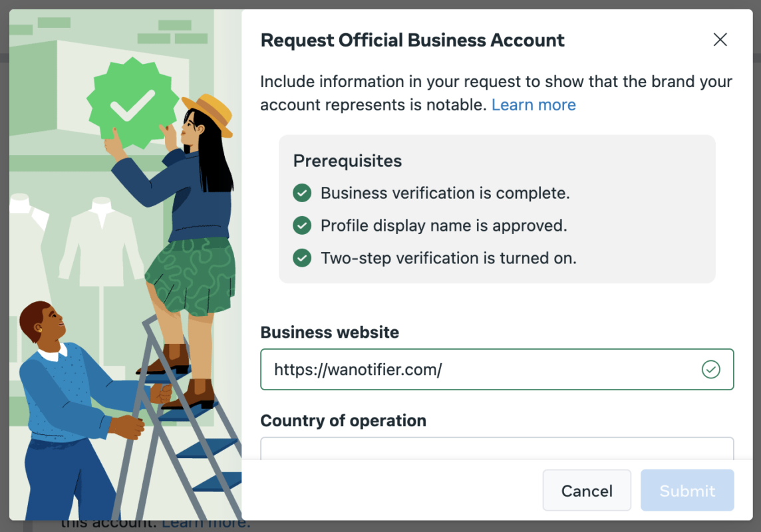This screenshot has height=532, width=761.
Task: Click the X to dismiss the request dialog
Action: 720,40
